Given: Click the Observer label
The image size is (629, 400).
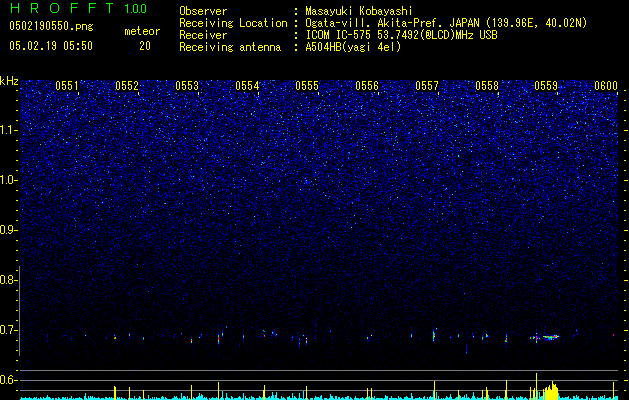Looking at the screenshot, I should point(203,11).
